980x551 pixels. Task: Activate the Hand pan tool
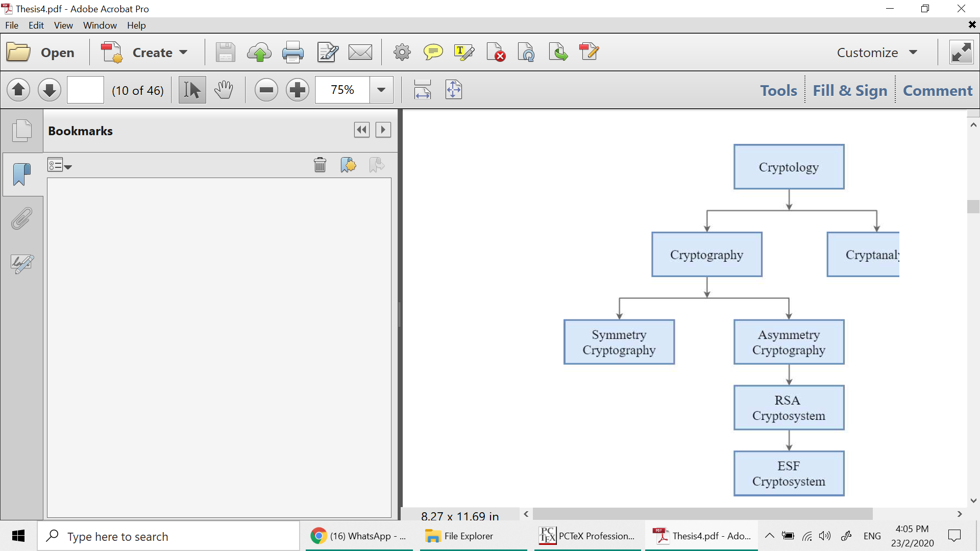pyautogui.click(x=224, y=90)
